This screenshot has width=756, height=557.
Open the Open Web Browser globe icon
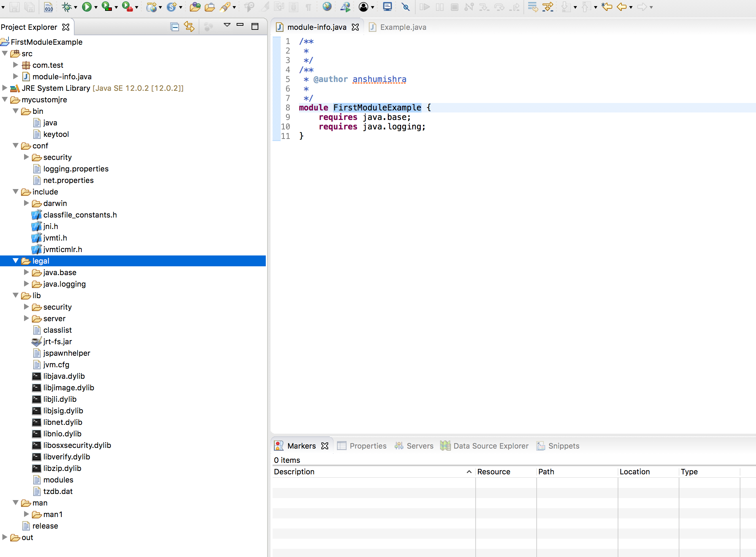point(327,7)
